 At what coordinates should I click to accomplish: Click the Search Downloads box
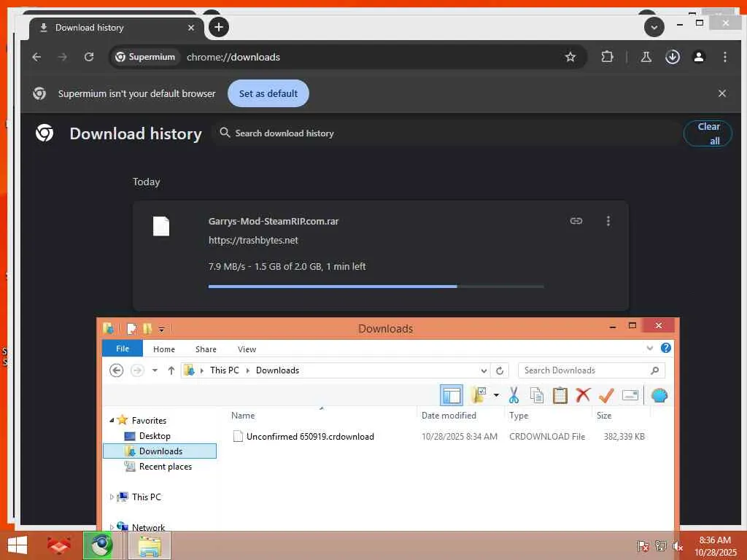click(x=591, y=370)
